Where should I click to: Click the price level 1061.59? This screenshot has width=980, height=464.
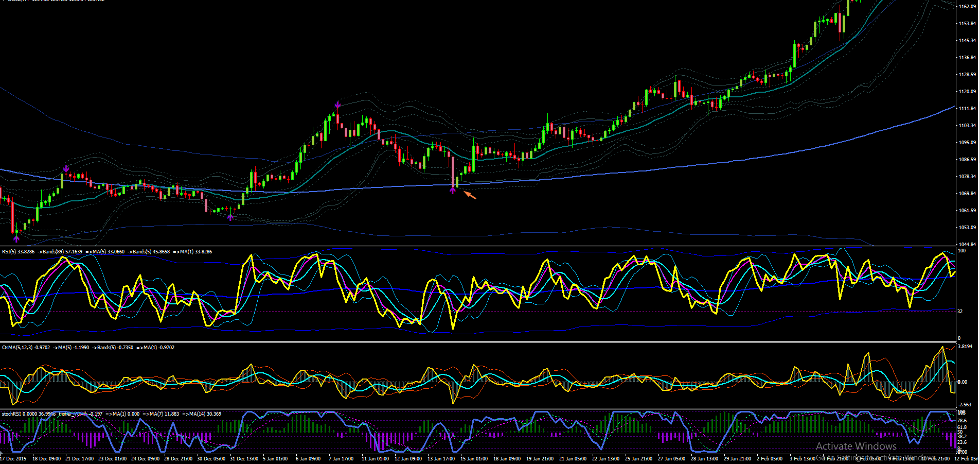click(x=967, y=211)
